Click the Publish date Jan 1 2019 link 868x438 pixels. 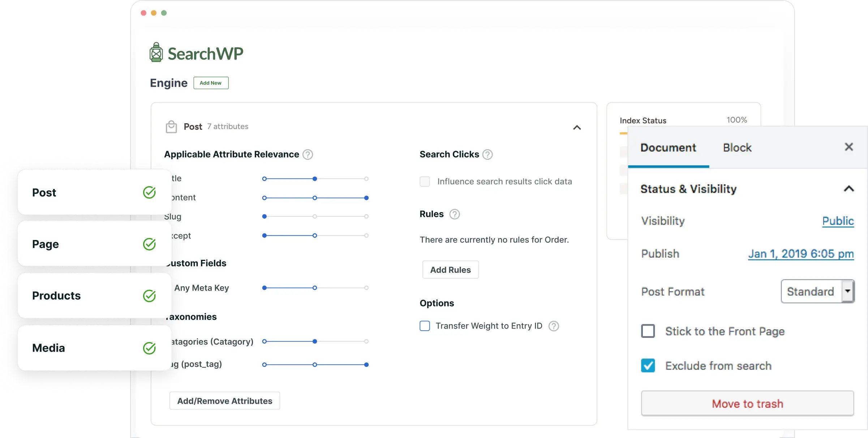(800, 254)
